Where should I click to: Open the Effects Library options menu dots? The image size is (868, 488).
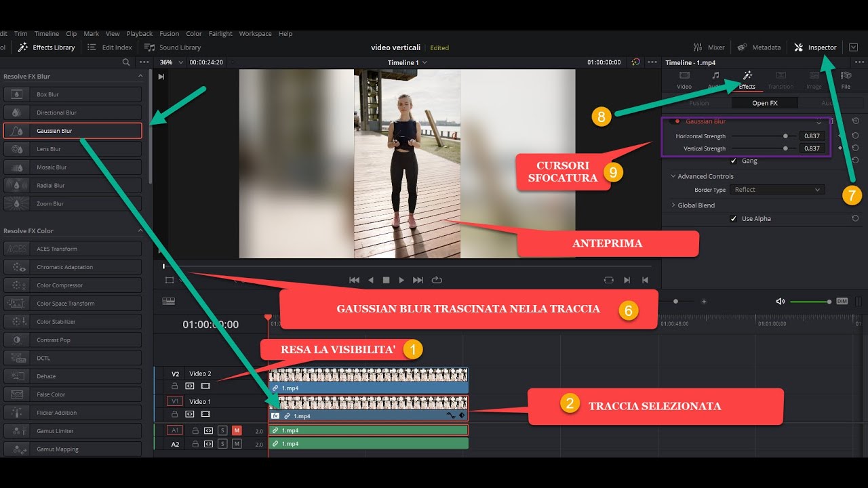coord(144,62)
